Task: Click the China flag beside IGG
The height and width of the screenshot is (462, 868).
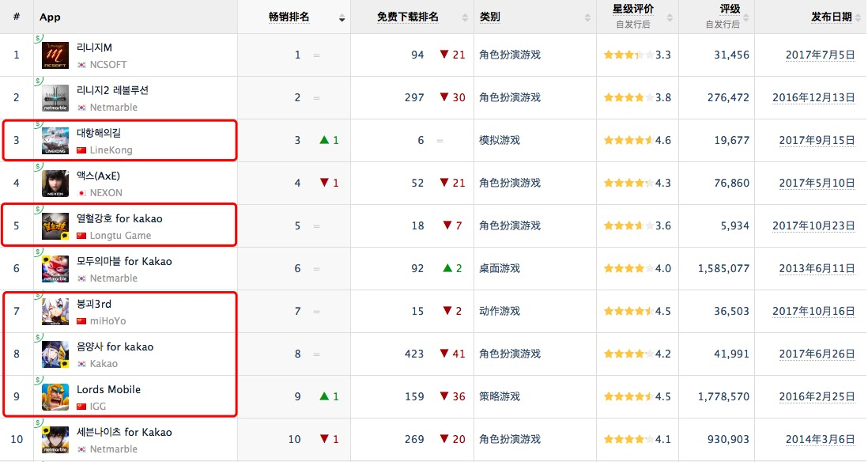Action: click(x=82, y=406)
